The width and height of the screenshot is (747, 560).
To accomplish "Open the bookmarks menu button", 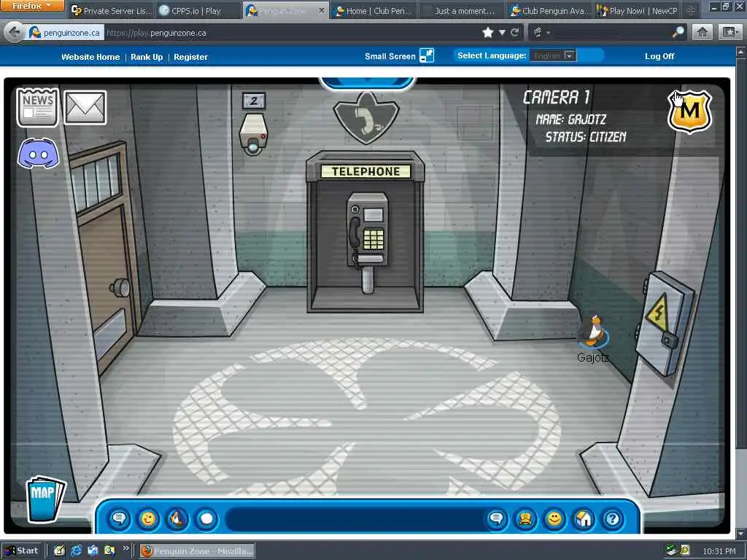I will (x=729, y=32).
